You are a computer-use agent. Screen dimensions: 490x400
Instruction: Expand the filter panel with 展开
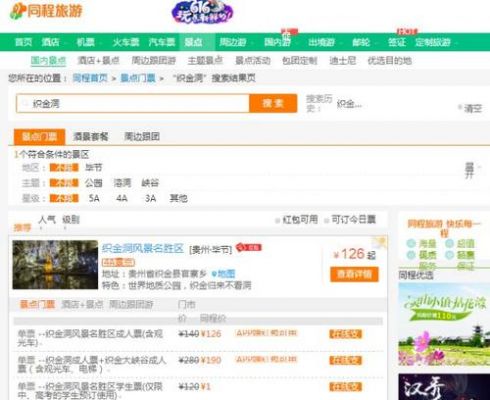(x=470, y=170)
